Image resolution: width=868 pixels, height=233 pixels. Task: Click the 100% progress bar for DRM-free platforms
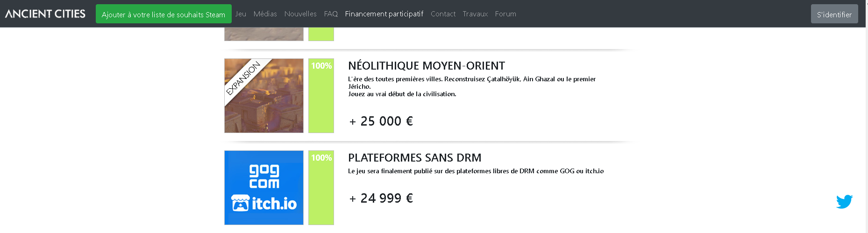(x=321, y=188)
